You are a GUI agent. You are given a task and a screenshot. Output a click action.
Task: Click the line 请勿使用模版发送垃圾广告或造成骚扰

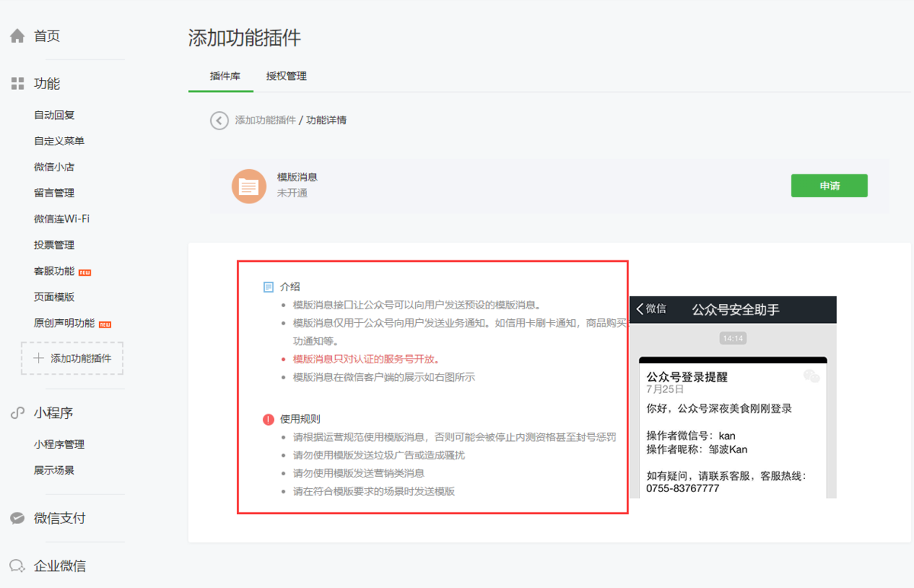pos(379,455)
